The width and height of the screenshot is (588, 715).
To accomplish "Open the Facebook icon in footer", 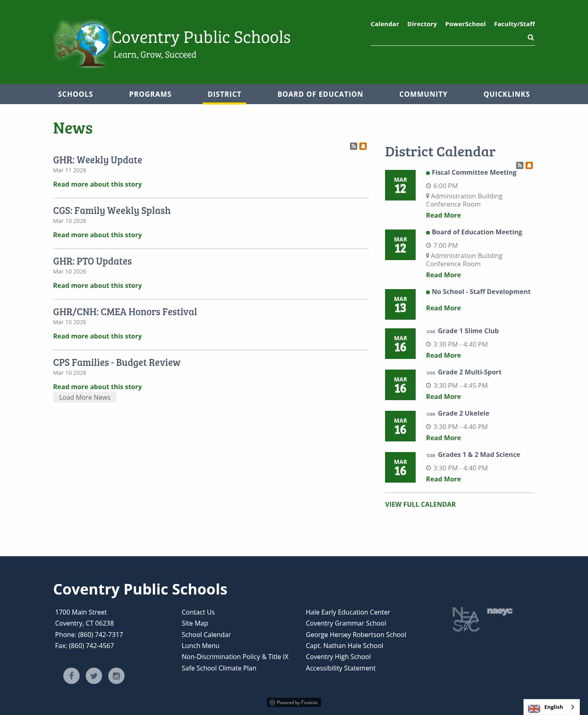I will coord(71,676).
